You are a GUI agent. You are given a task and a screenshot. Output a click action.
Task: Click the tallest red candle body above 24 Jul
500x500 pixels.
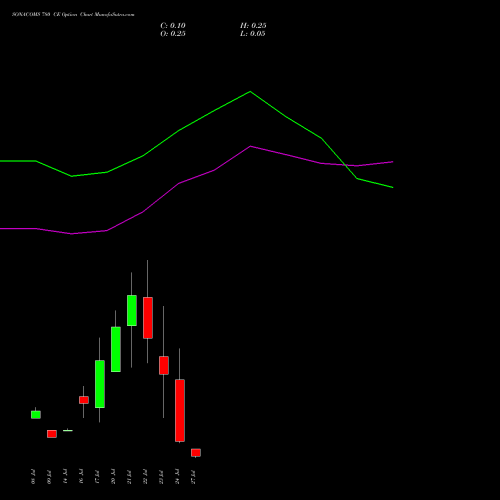[180, 410]
